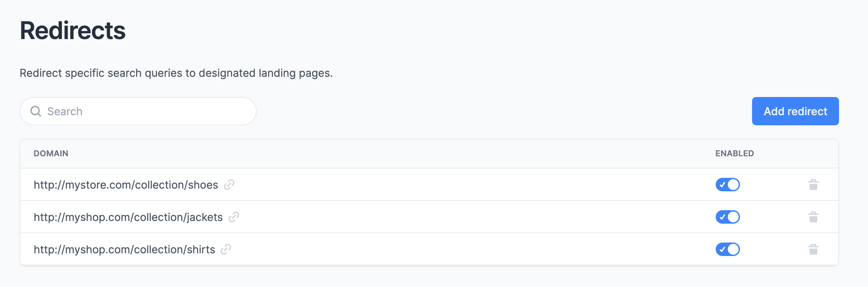Open the mystore.com/collection/shoes URL
The width and height of the screenshot is (868, 287).
coord(126,185)
